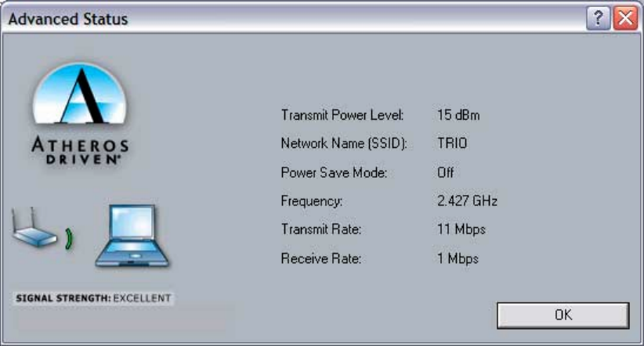Viewport: 644px width, 346px height.
Task: Select the Network Name (SSID) label
Action: click(x=344, y=143)
